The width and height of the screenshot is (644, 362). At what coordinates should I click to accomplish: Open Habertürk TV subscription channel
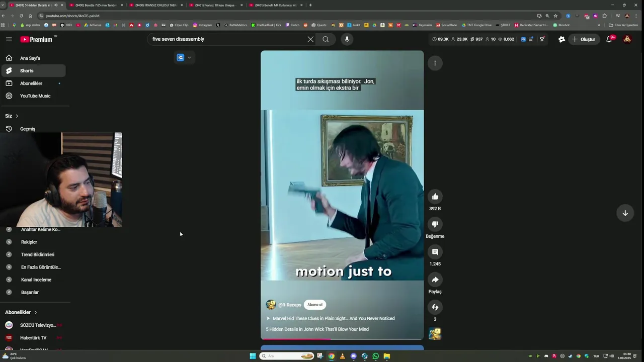pyautogui.click(x=33, y=338)
